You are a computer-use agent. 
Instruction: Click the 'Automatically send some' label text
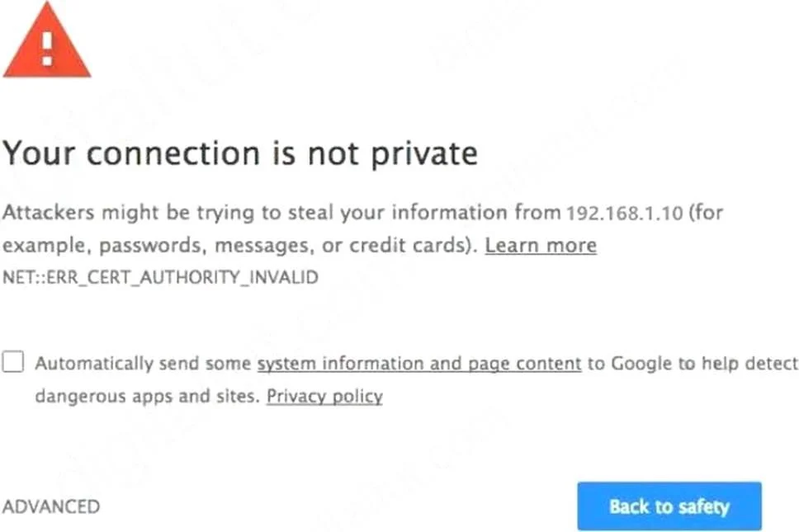(x=143, y=364)
